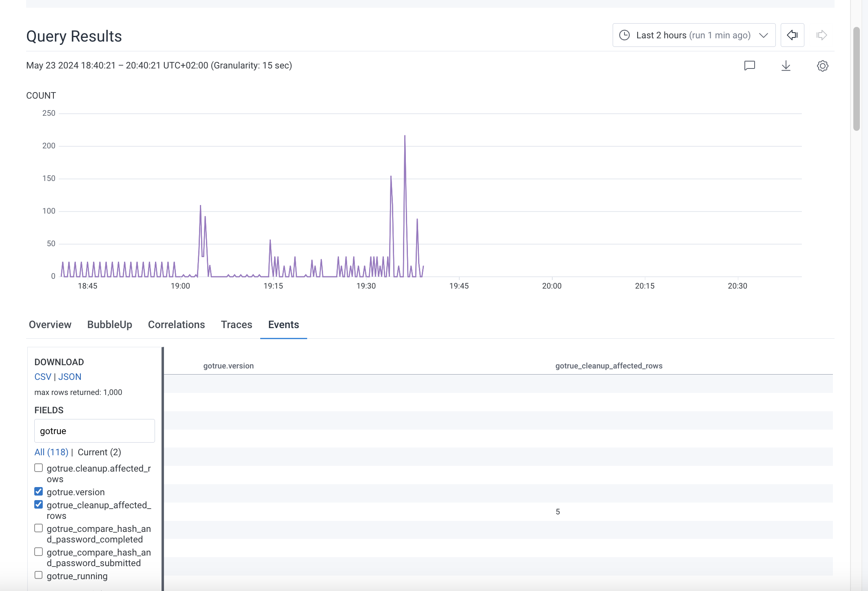This screenshot has width=868, height=591.
Task: Open the Correlations tab
Action: (177, 324)
